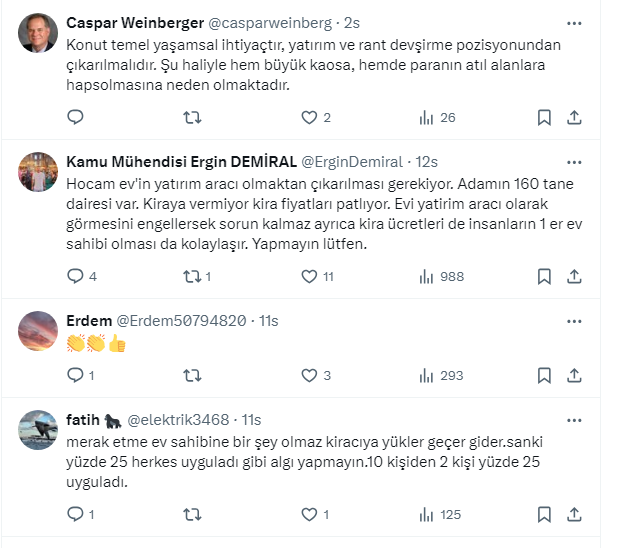Image resolution: width=623 pixels, height=548 pixels.
Task: View analytics for Ergin DEMİRAL's tweet
Action: coord(427,276)
